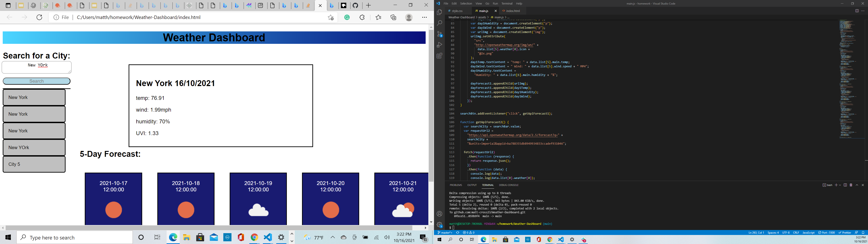This screenshot has width=868, height=244.
Task: Open the Edge profile avatar
Action: coord(409,17)
